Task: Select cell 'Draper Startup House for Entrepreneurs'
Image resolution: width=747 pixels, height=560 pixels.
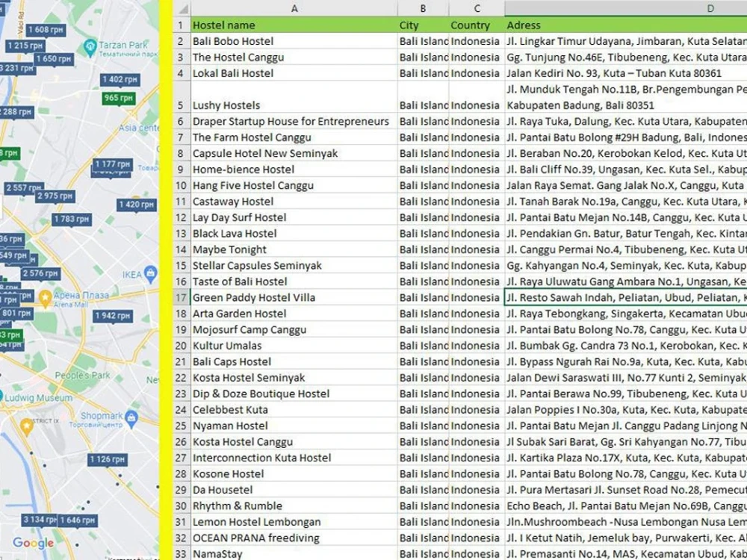Action: click(x=294, y=122)
